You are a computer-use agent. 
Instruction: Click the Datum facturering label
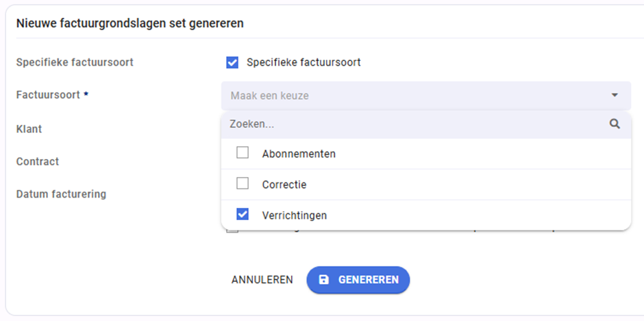tap(61, 194)
